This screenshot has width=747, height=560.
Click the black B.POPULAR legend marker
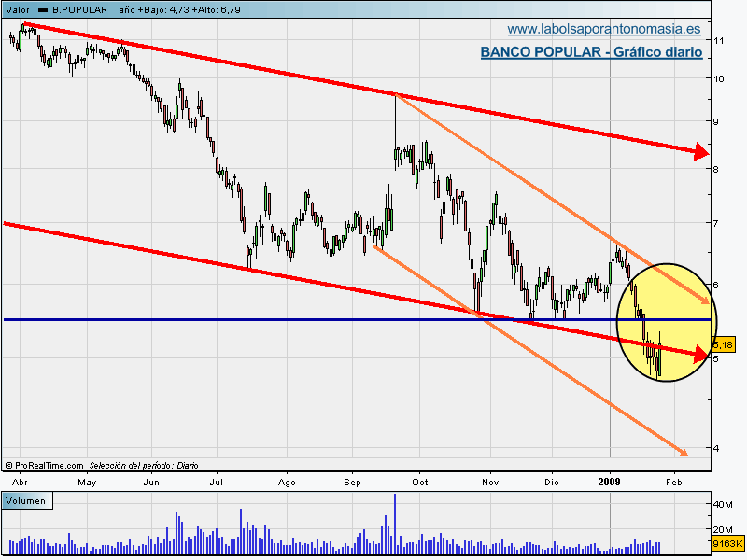pyautogui.click(x=43, y=8)
